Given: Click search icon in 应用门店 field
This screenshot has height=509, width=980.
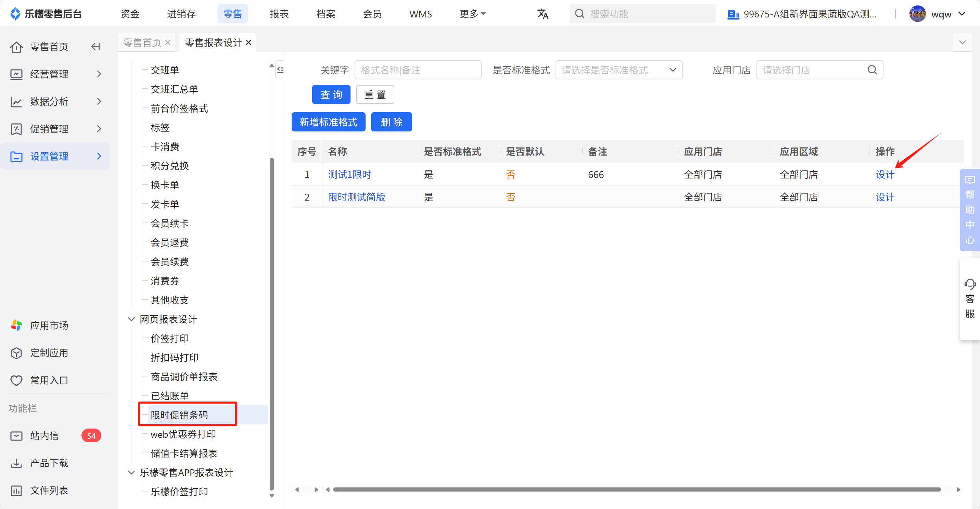Looking at the screenshot, I should (872, 70).
